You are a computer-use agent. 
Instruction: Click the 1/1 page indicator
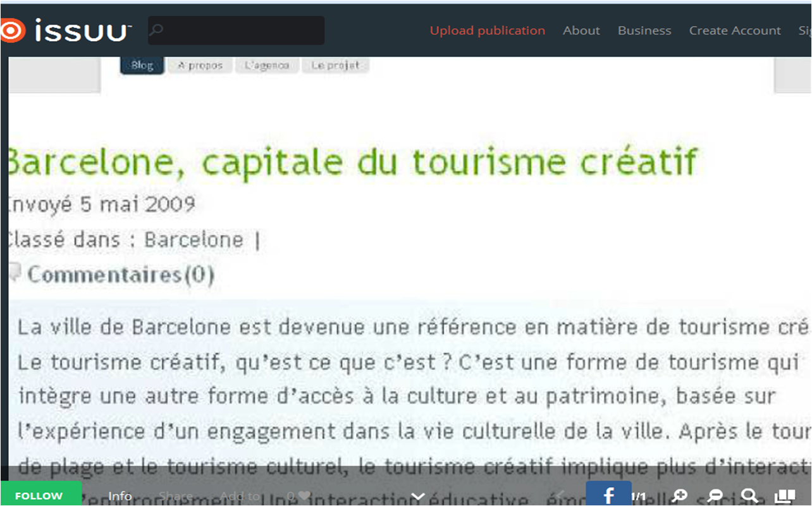click(639, 497)
